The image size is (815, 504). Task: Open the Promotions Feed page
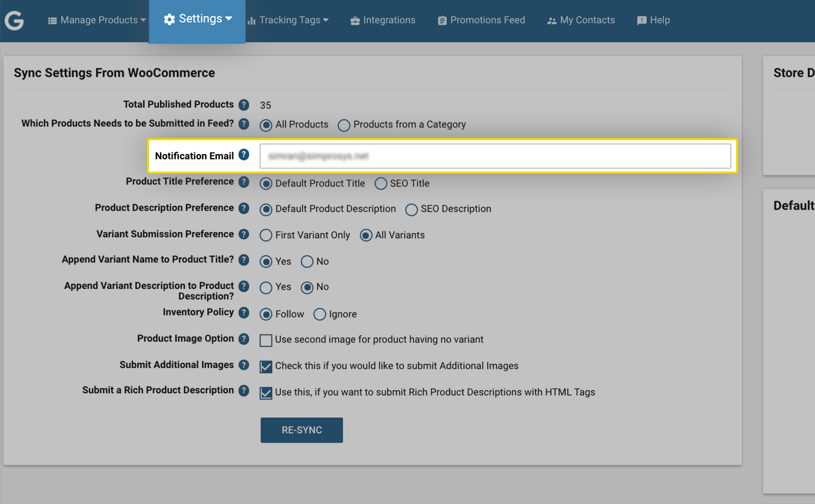click(x=481, y=20)
